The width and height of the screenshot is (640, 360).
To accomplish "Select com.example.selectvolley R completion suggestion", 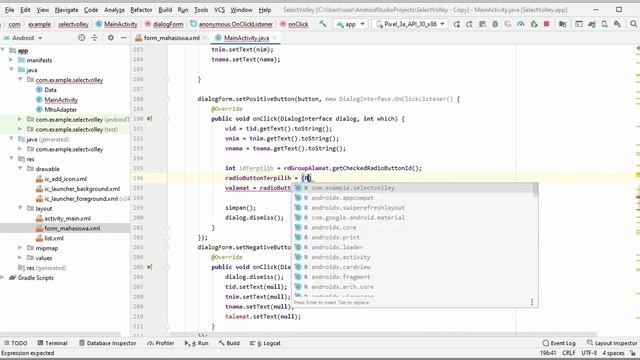I will pyautogui.click(x=412, y=188).
